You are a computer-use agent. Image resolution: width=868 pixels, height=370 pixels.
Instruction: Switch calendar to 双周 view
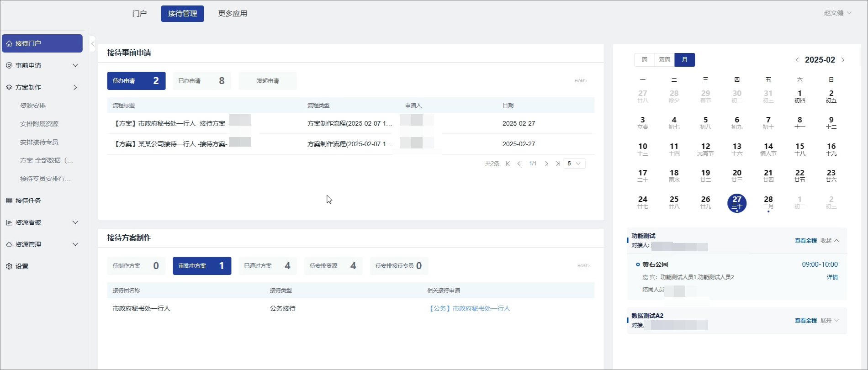[664, 60]
